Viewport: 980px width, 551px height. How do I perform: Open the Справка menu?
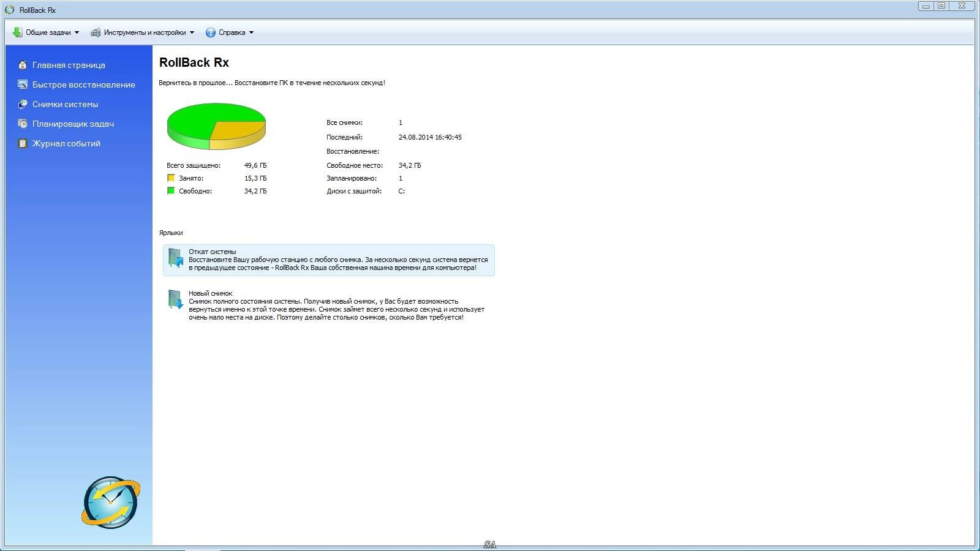(x=230, y=32)
